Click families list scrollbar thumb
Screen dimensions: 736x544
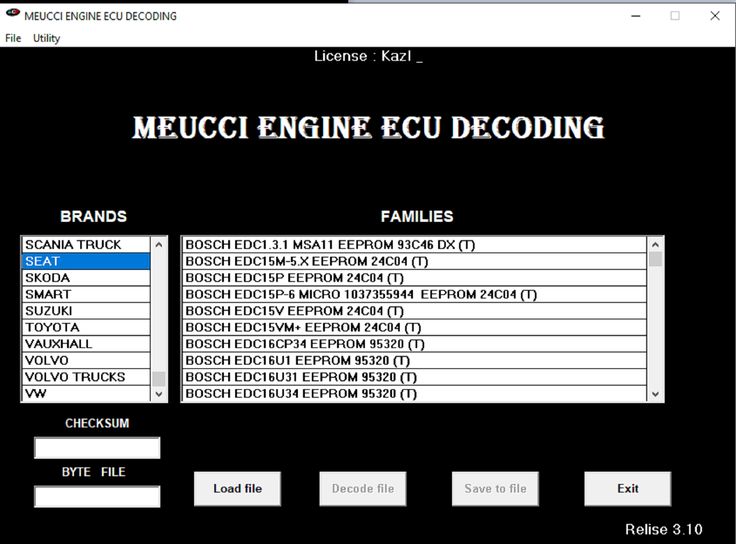coord(655,259)
